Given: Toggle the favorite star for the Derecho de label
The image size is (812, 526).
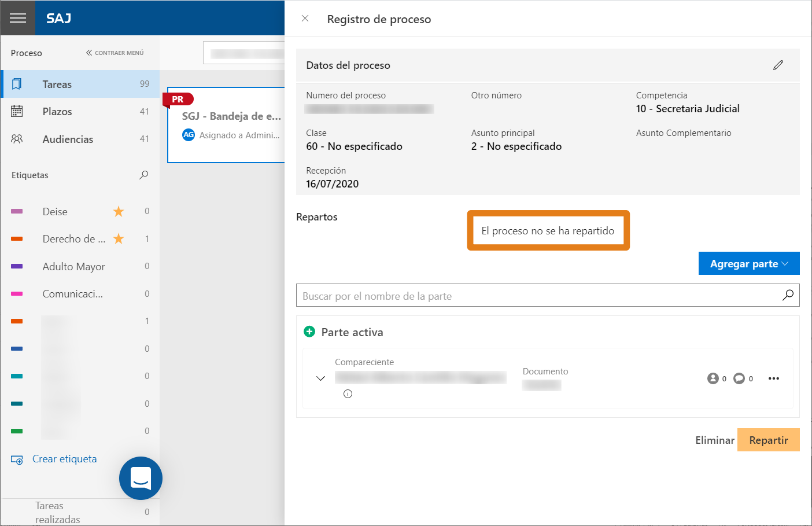Looking at the screenshot, I should click(119, 238).
